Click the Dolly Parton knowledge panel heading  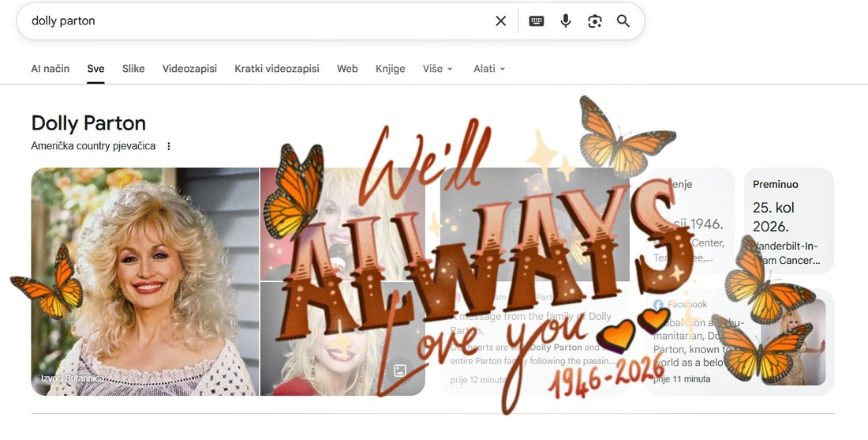88,123
